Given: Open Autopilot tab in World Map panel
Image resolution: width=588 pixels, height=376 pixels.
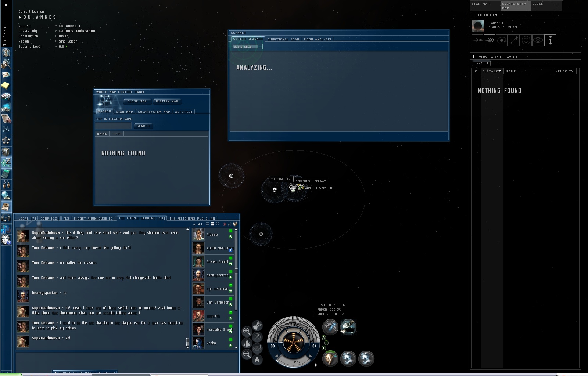Looking at the screenshot, I should (184, 112).
